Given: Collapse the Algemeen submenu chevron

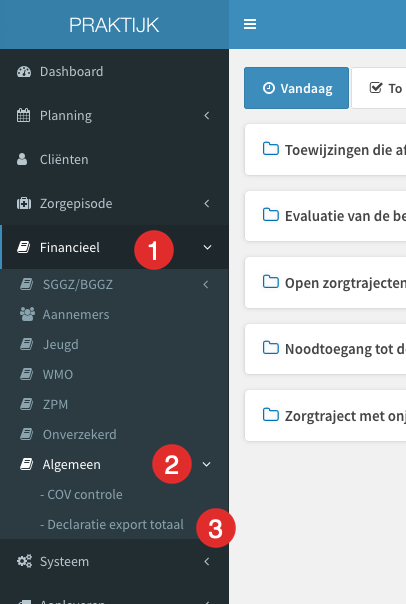Looking at the screenshot, I should pyautogui.click(x=206, y=464).
